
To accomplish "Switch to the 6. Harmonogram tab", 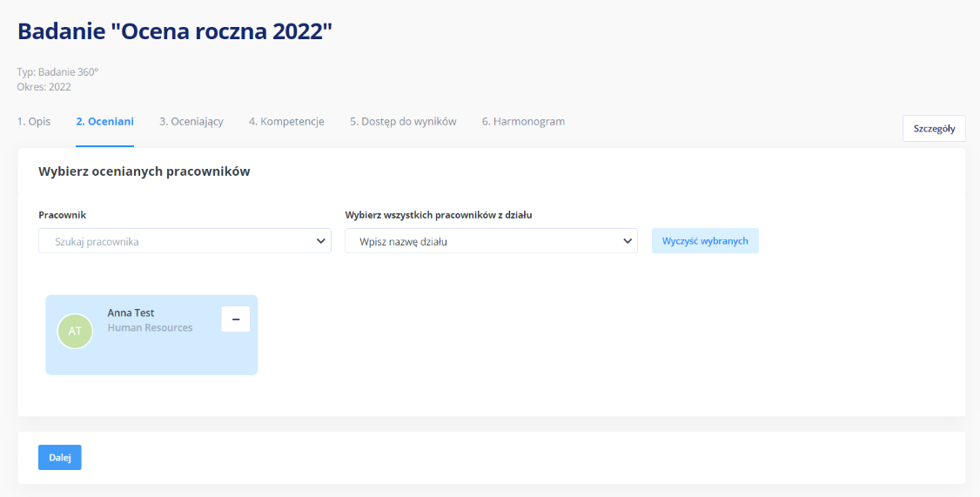I will [x=523, y=121].
